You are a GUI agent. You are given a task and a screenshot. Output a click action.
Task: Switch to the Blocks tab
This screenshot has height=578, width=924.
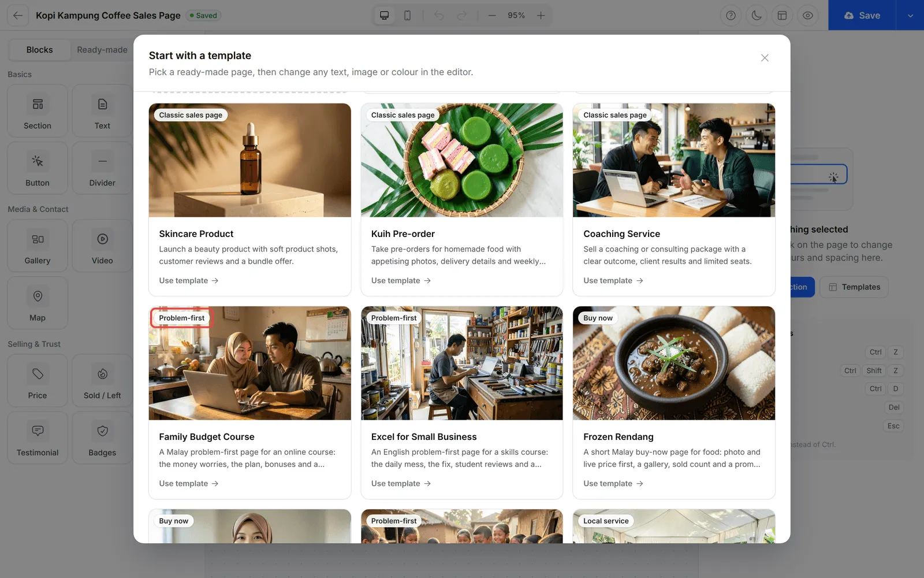39,50
